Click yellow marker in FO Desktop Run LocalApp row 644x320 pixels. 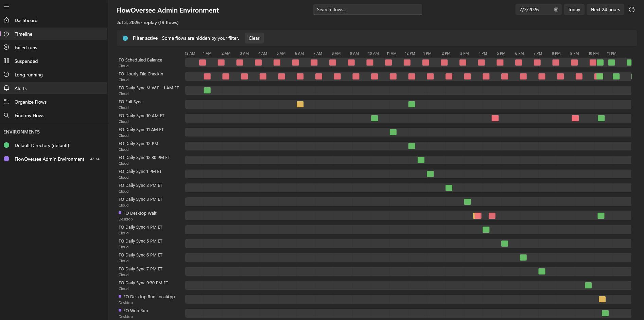pyautogui.click(x=602, y=299)
